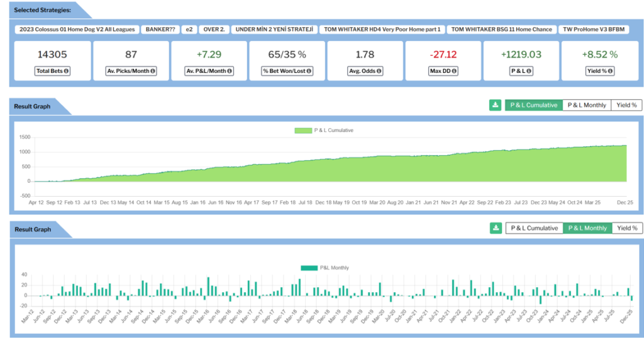This screenshot has height=338, width=644.
Task: Open the Av. P&L/Month info icon
Action: coord(230,71)
